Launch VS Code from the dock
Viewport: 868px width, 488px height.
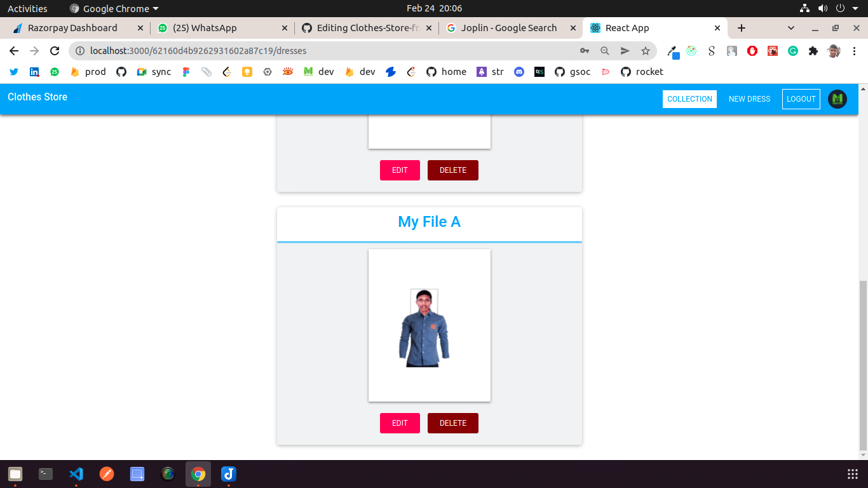coord(76,474)
